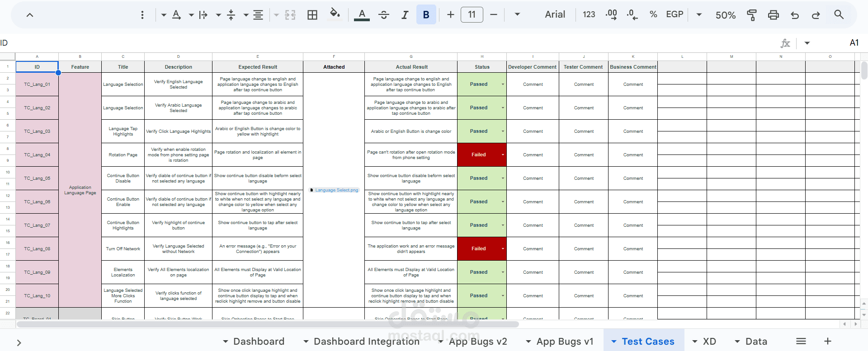Apply strikethrough formatting icon
Screen dimensions: 868x351
(x=384, y=15)
